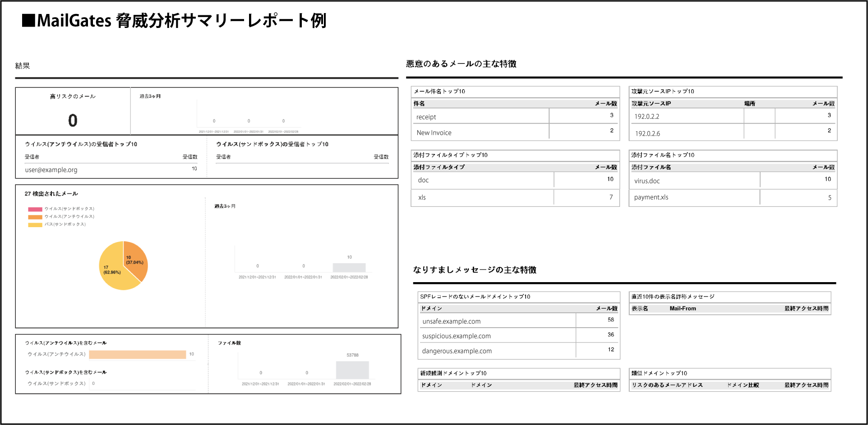This screenshot has width=868, height=425.
Task: Click the yellow sandbox bus legend swatch
Action: [35, 224]
